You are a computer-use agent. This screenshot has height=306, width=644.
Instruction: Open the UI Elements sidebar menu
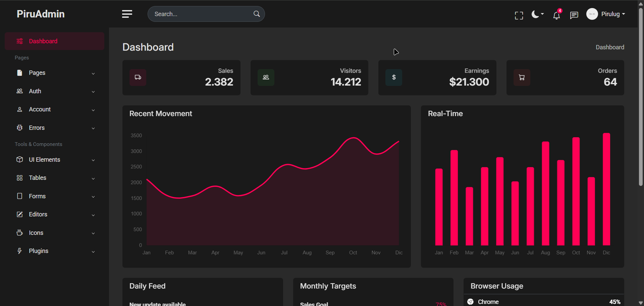54,160
